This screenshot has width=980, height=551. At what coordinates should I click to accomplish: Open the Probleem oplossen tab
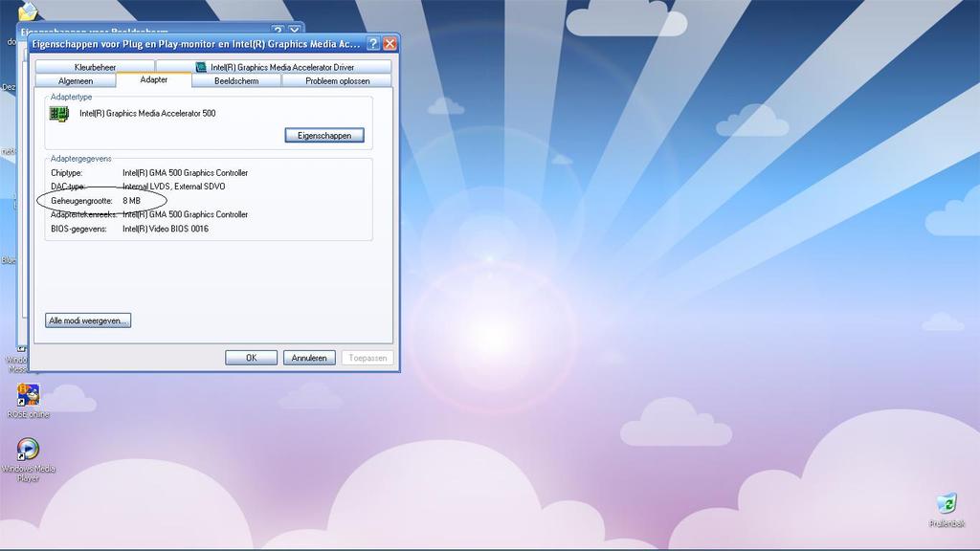[337, 81]
